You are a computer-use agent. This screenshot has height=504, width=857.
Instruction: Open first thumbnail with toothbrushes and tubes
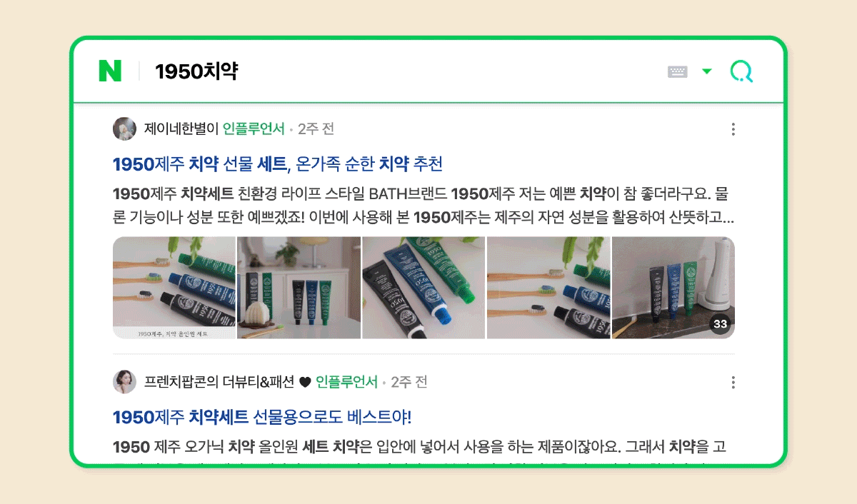pyautogui.click(x=174, y=288)
